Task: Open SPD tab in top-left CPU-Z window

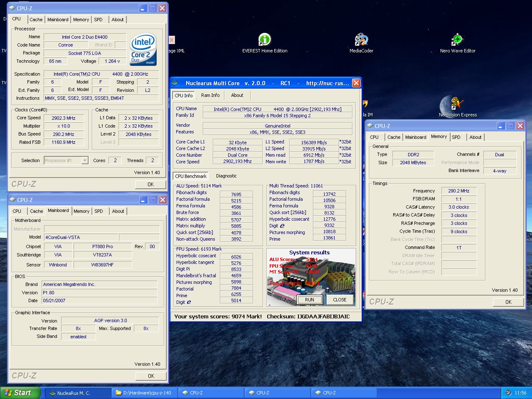Action: (98, 20)
